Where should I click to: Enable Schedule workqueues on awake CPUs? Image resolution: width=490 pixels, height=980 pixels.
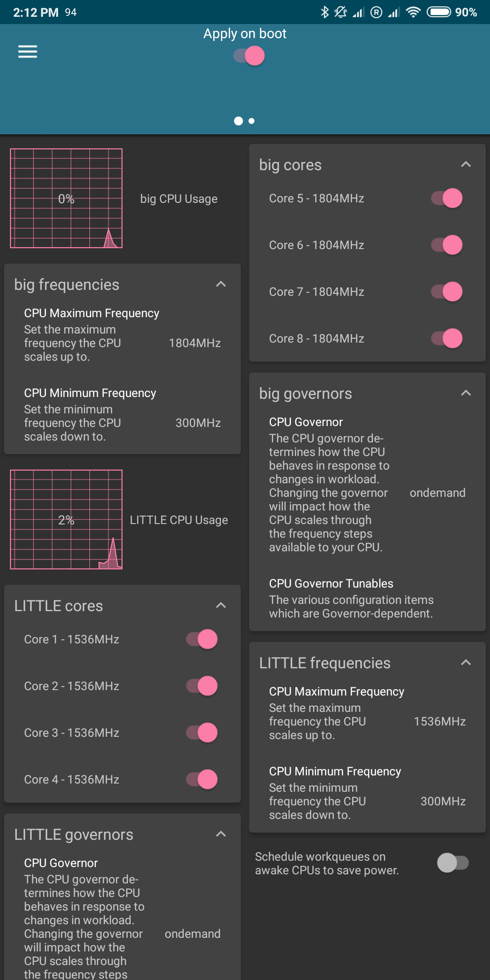click(x=453, y=863)
